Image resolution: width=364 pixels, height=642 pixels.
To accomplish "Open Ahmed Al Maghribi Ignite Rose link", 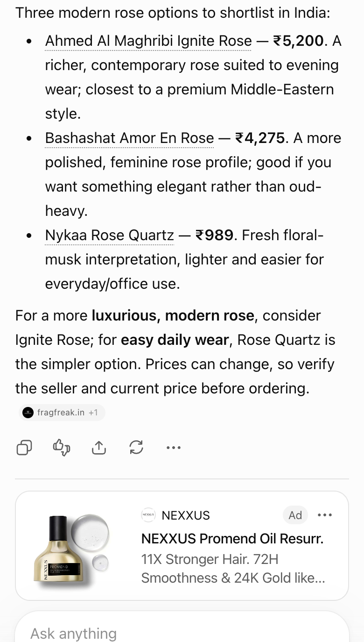I will 148,41.
